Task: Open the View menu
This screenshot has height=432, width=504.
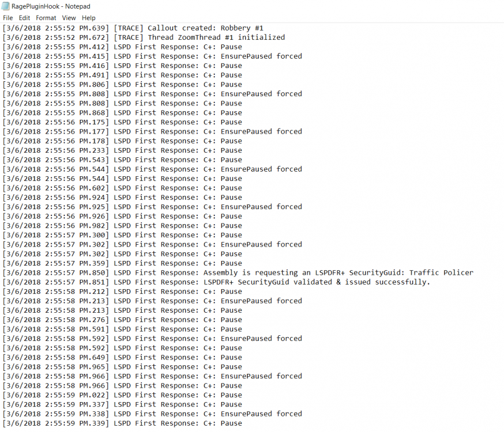Action: pos(69,18)
